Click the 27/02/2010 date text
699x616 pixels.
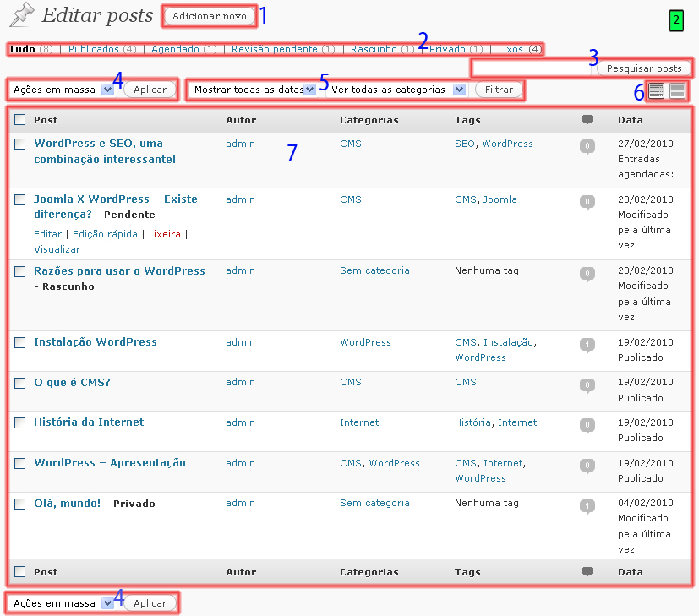(x=646, y=144)
